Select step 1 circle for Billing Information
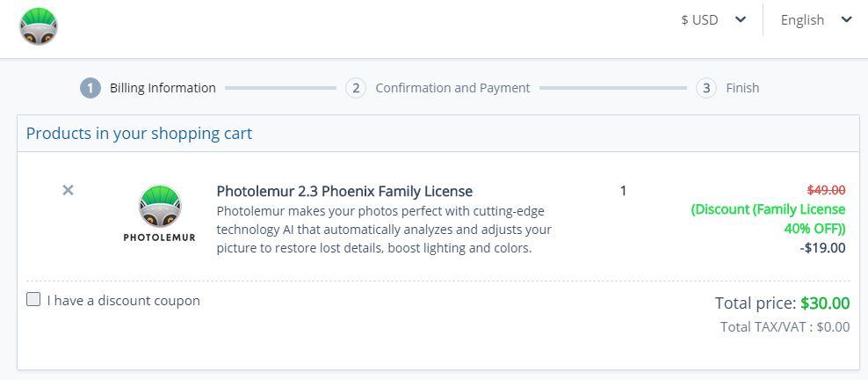This screenshot has height=380, width=868. click(90, 88)
